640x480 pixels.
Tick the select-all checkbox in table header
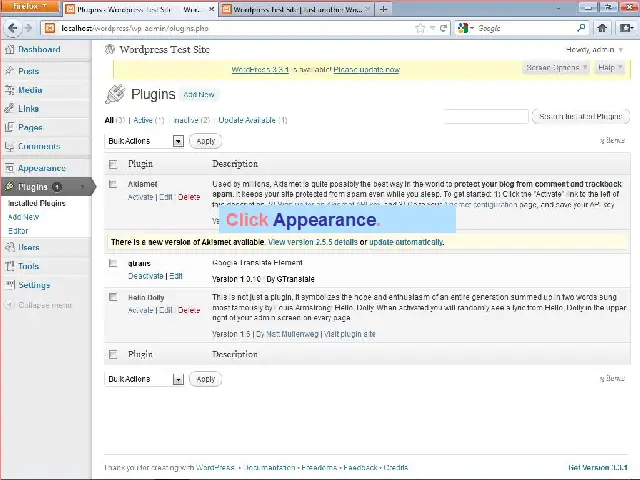point(113,164)
